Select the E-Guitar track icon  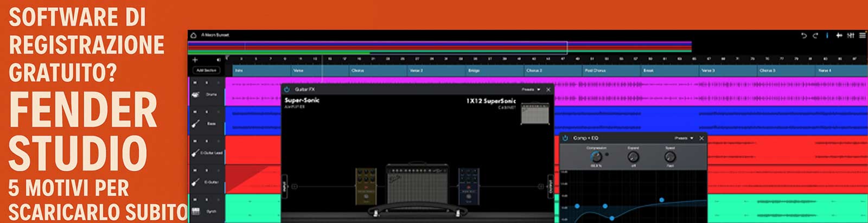coord(195,182)
